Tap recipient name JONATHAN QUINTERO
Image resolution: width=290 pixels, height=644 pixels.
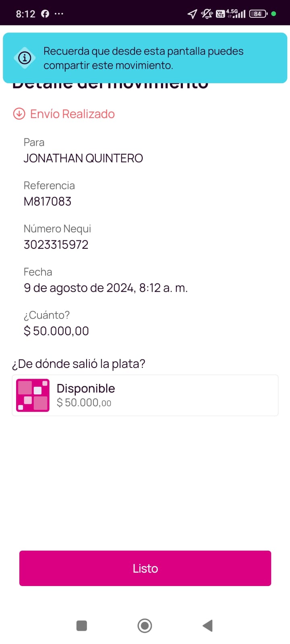click(x=83, y=158)
